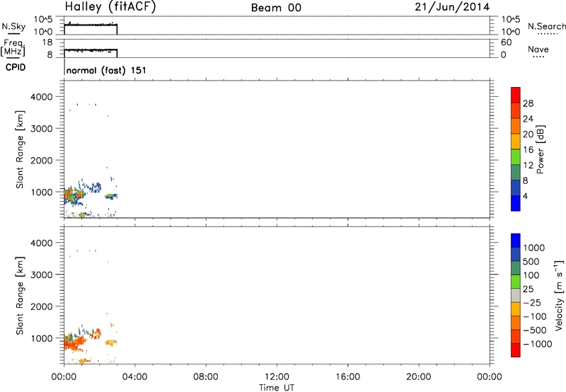This screenshot has width=566, height=392.
Task: Select the 'Freq. [MHz]' axis label
Action: coord(13,48)
